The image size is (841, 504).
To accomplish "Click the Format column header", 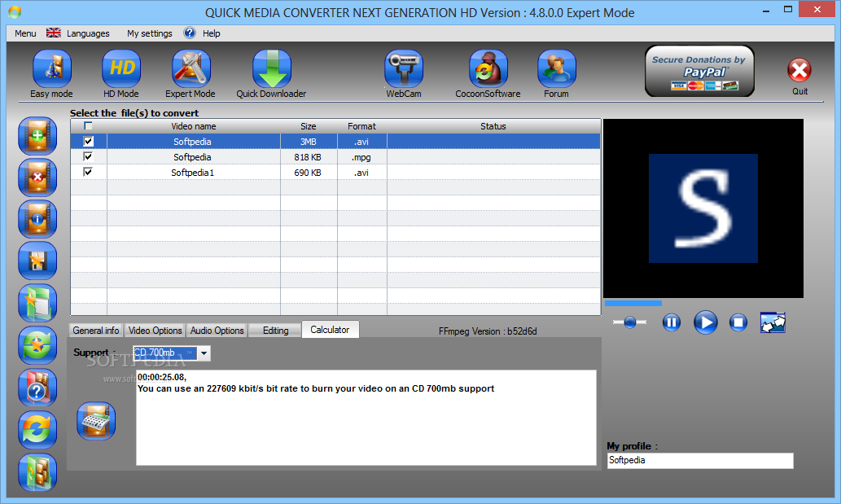I will tap(361, 126).
